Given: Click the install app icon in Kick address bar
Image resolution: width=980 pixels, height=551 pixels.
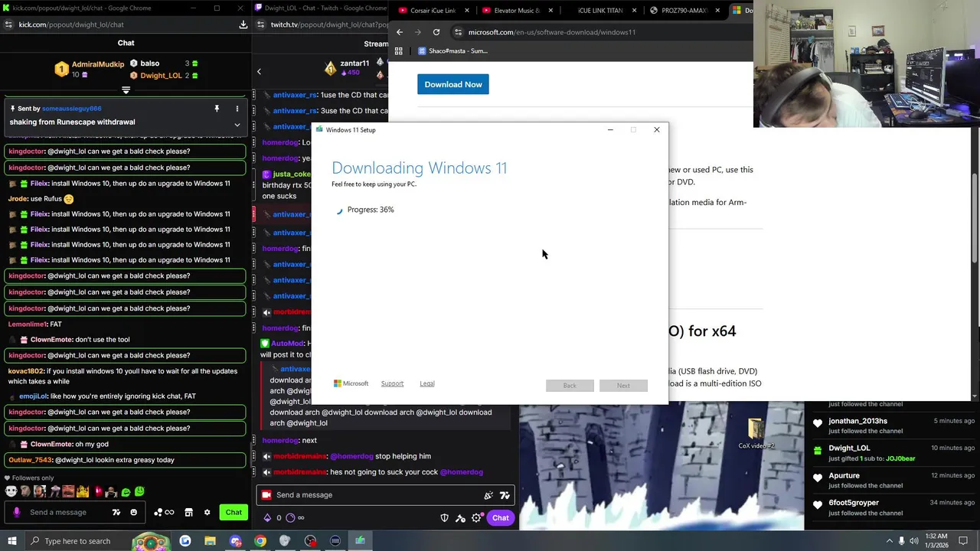Looking at the screenshot, I should coord(243,24).
